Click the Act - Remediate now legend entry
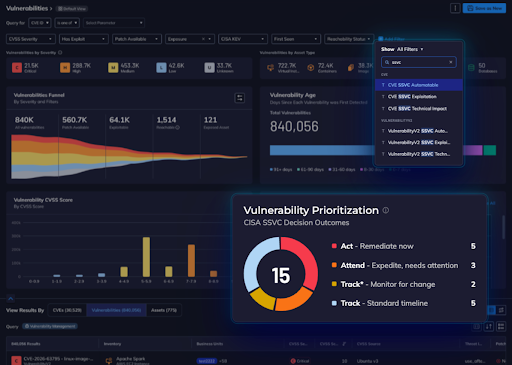The height and width of the screenshot is (365, 512). point(404,246)
